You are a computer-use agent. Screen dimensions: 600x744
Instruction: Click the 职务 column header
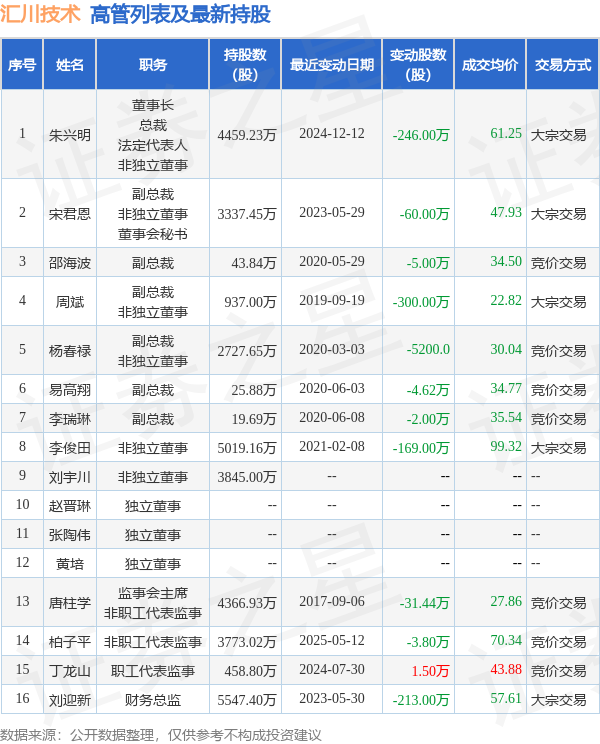pyautogui.click(x=153, y=65)
